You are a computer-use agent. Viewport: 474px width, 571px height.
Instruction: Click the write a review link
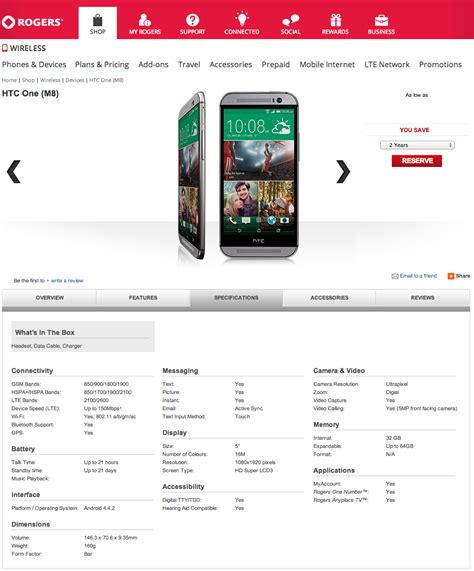(67, 280)
